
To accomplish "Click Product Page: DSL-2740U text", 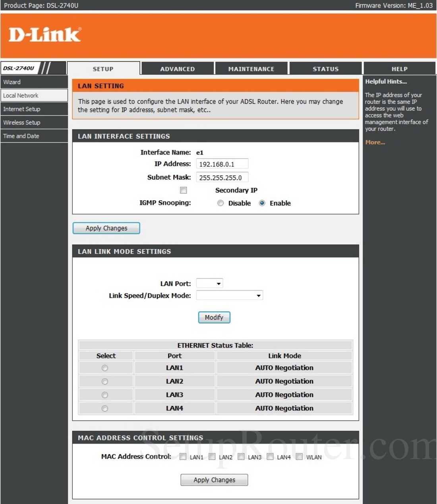I will coord(41,6).
